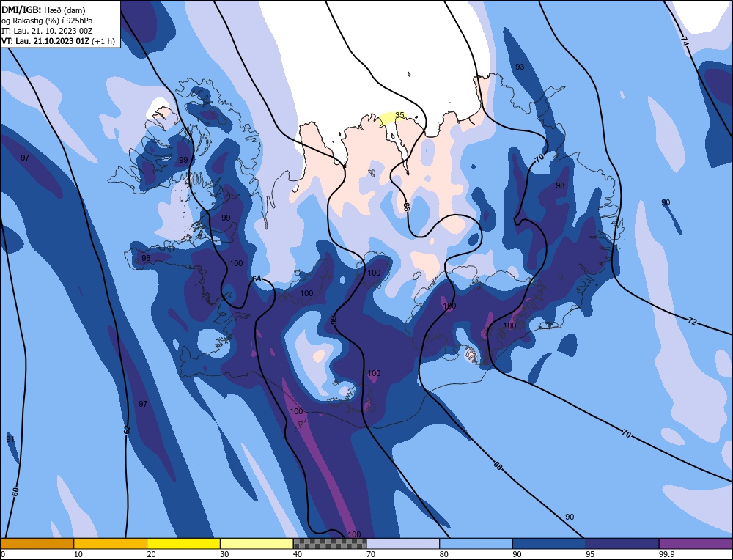Select the '62' contour line label
Image resolution: width=733 pixels, height=560 pixels.
coord(127,430)
